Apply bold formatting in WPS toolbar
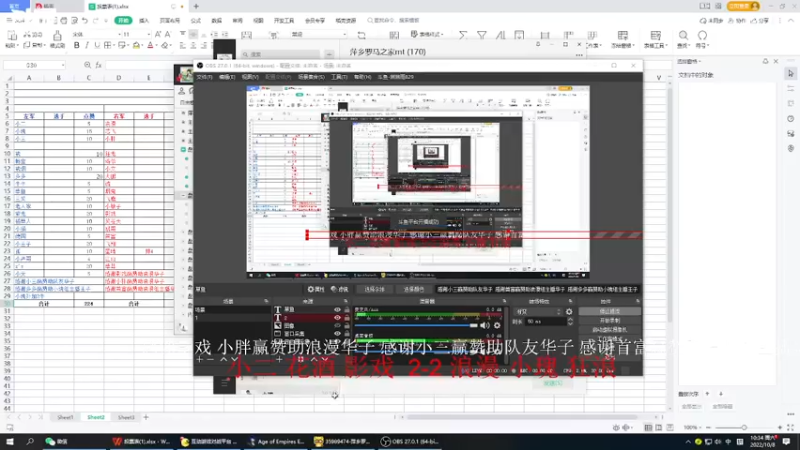Image resolution: width=800 pixels, height=450 pixels. point(77,45)
